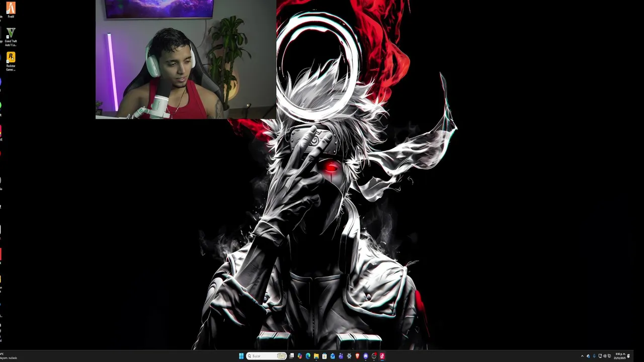
Task: Click the Buscar taskbar search box
Action: tap(266, 356)
